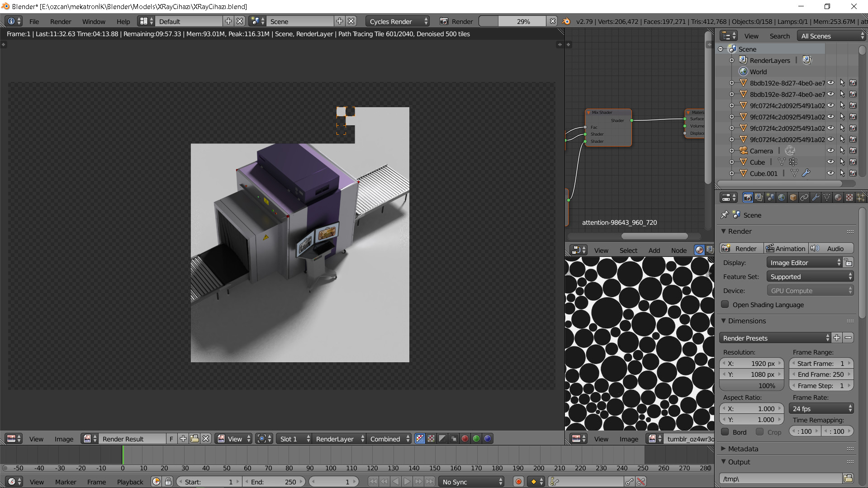Show red channel in image editor
The width and height of the screenshot is (868, 488).
(465, 439)
